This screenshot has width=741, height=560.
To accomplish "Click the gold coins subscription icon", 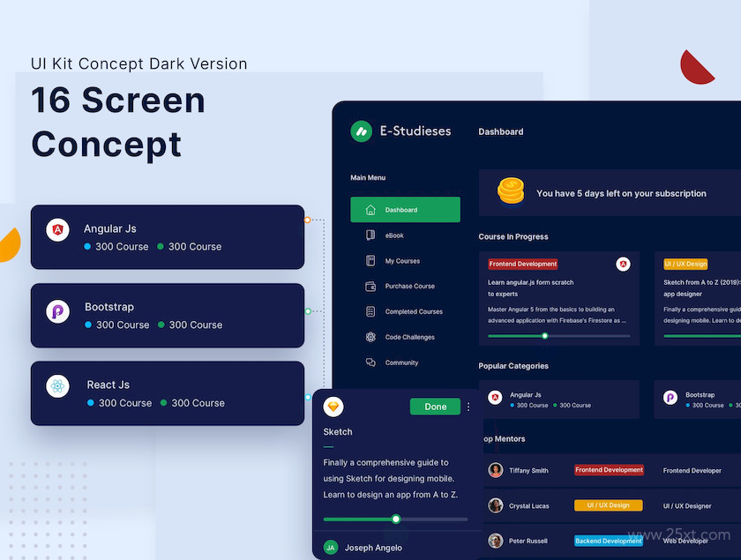I will pos(511,190).
